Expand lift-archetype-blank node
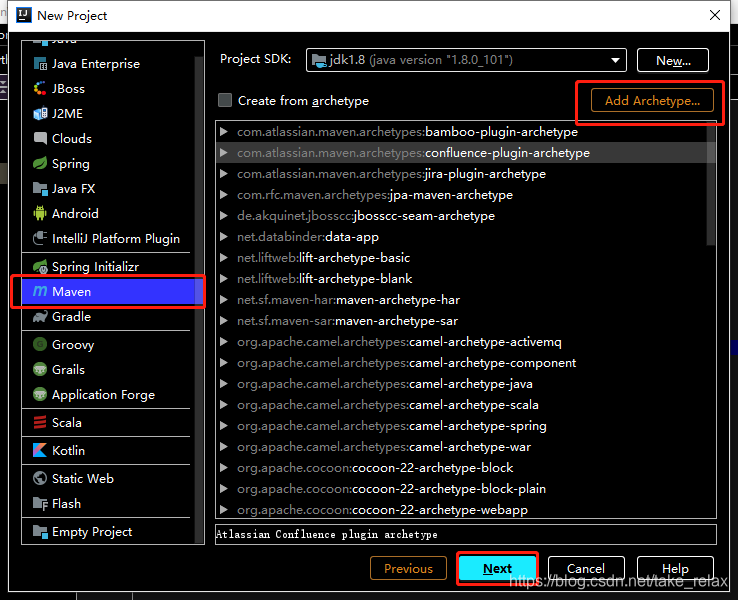 pyautogui.click(x=224, y=279)
